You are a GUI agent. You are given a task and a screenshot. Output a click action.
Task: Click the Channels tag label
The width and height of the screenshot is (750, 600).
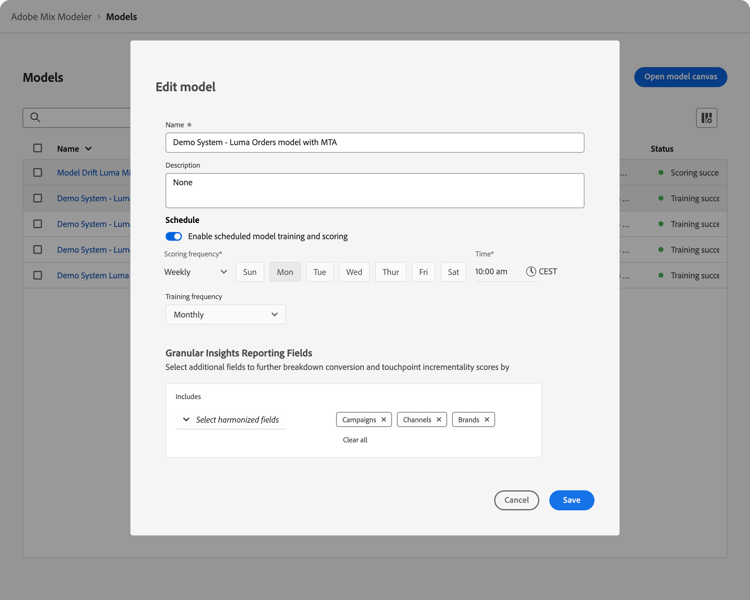coord(417,420)
